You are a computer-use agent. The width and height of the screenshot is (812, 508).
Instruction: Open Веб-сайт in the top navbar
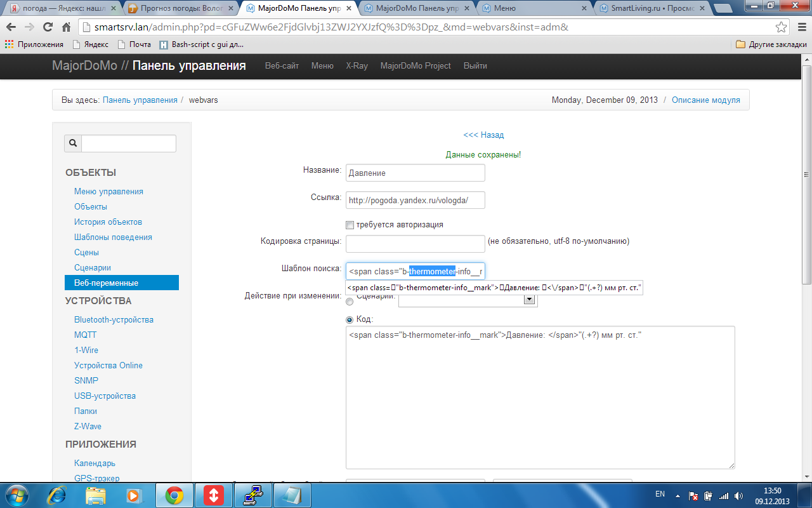[282, 65]
